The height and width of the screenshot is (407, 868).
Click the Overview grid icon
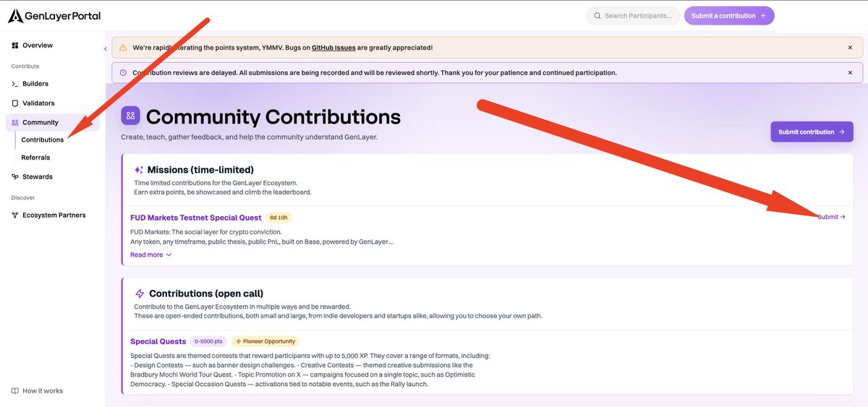tap(14, 46)
